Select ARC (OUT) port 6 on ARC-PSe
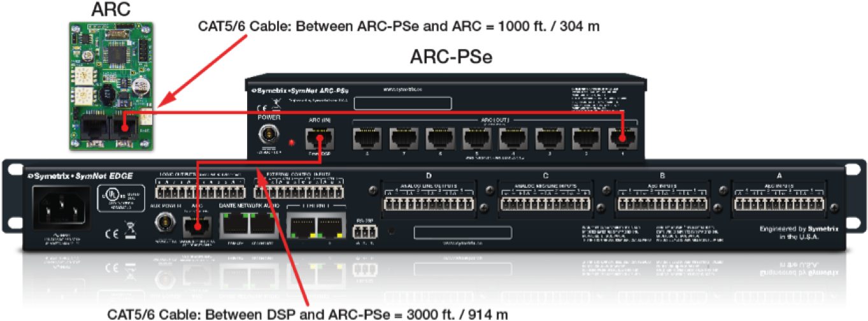Screen dimensions: 868x321 coord(439,138)
